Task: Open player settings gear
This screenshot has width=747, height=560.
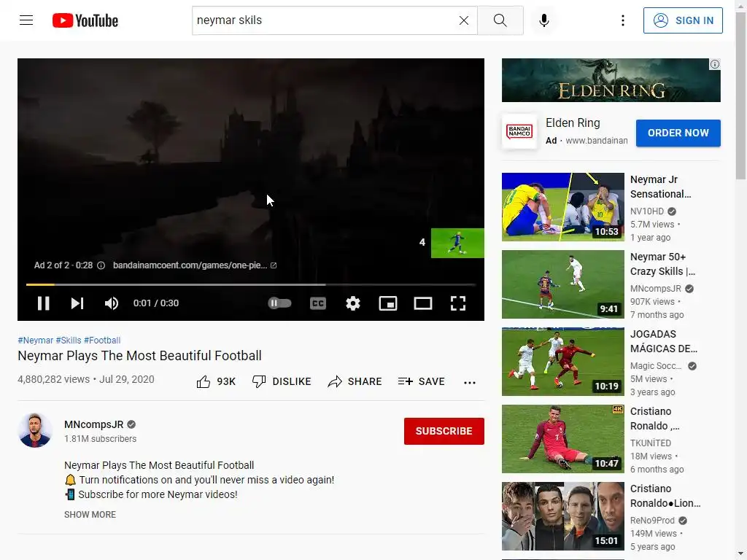Action: [x=353, y=303]
